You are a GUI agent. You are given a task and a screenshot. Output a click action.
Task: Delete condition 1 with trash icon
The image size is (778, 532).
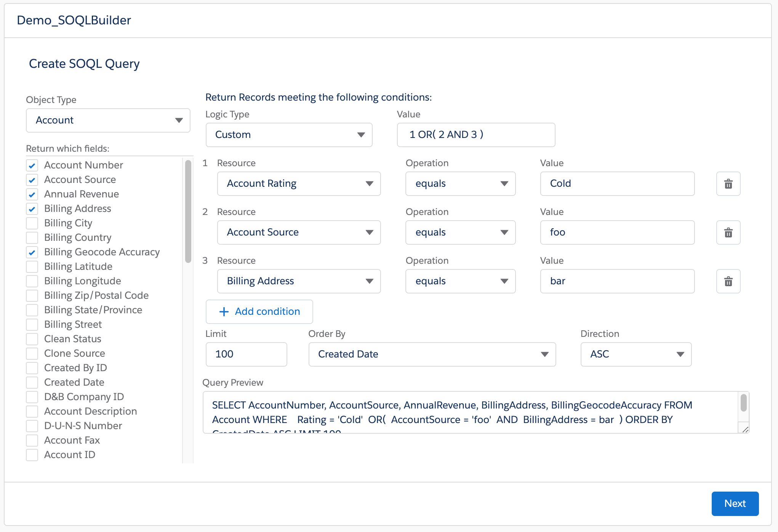[x=728, y=184]
